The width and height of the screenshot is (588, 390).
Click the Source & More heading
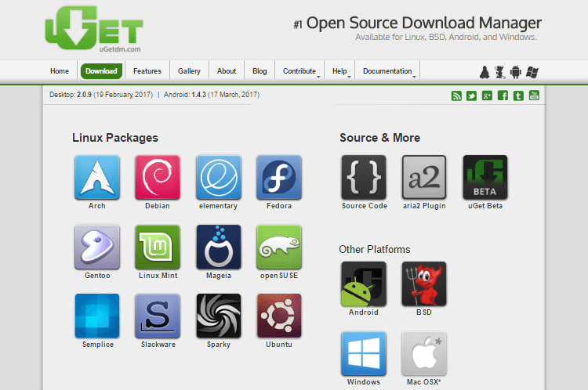tap(380, 138)
